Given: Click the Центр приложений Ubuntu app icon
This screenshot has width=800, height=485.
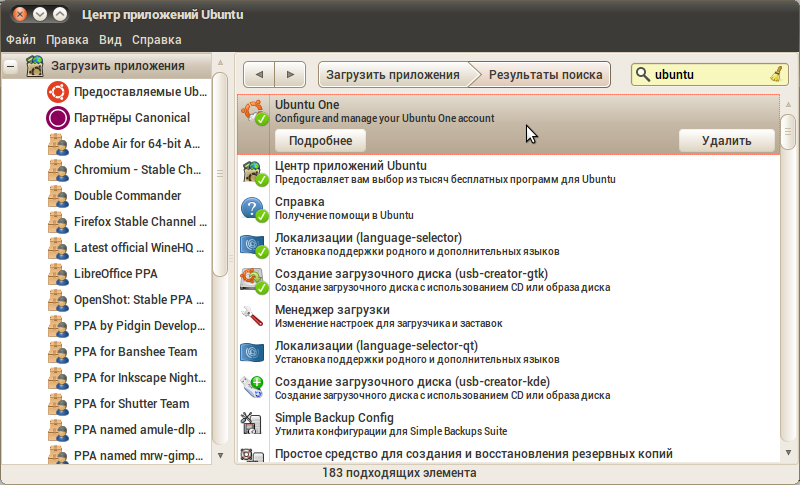Looking at the screenshot, I should (254, 173).
